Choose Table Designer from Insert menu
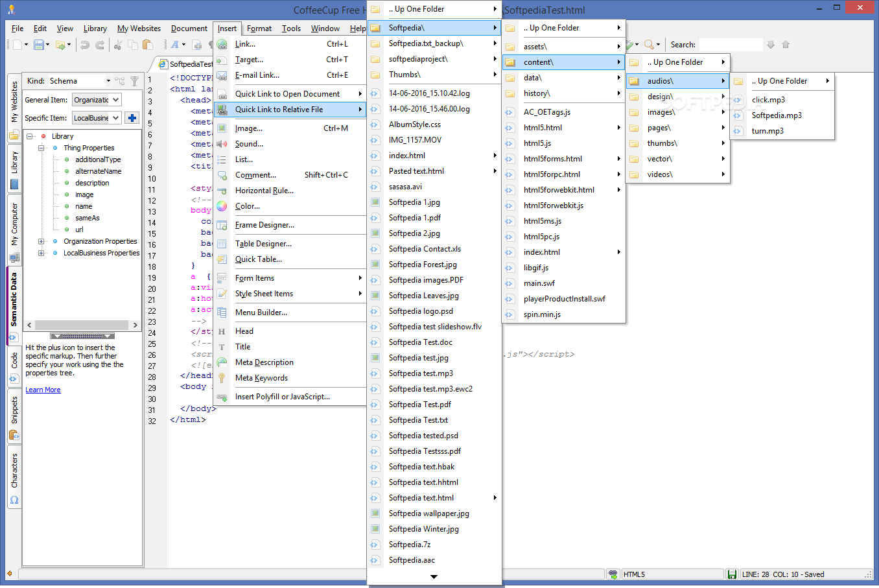This screenshot has height=588, width=879. (290, 244)
